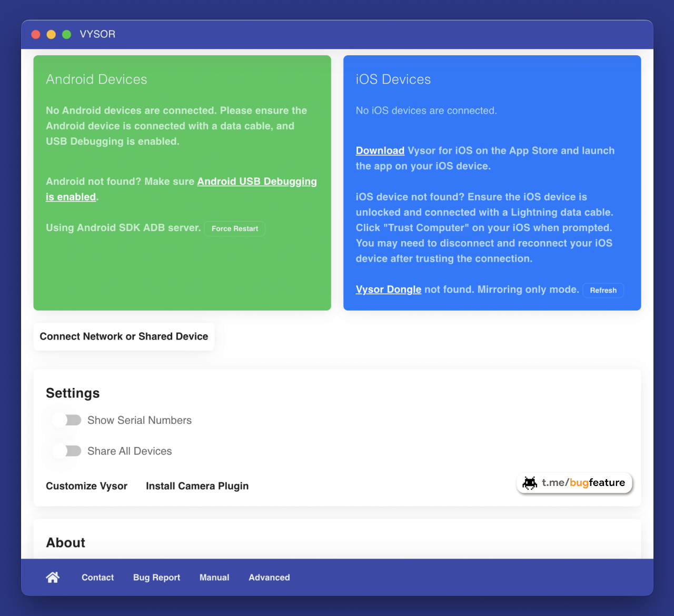674x616 pixels.
Task: Click the Force Restart button
Action: pyautogui.click(x=235, y=228)
